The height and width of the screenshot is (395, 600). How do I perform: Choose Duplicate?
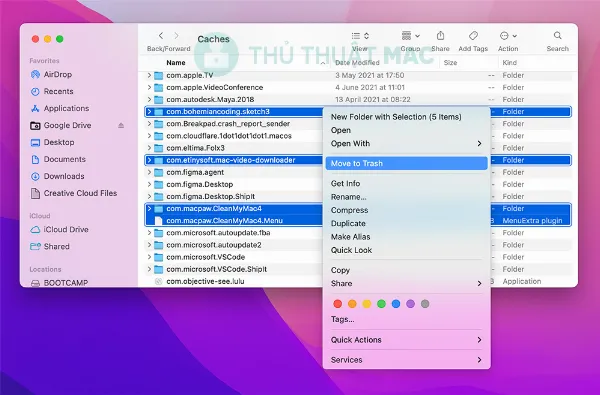(x=406, y=224)
